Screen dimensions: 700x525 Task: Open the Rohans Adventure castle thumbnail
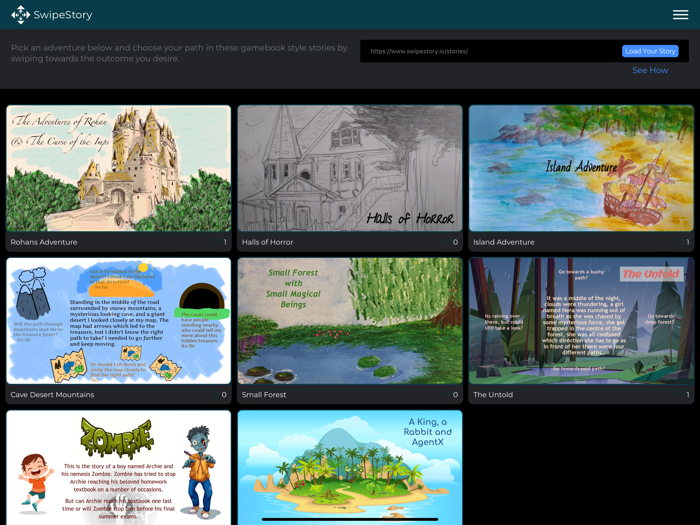click(x=119, y=168)
